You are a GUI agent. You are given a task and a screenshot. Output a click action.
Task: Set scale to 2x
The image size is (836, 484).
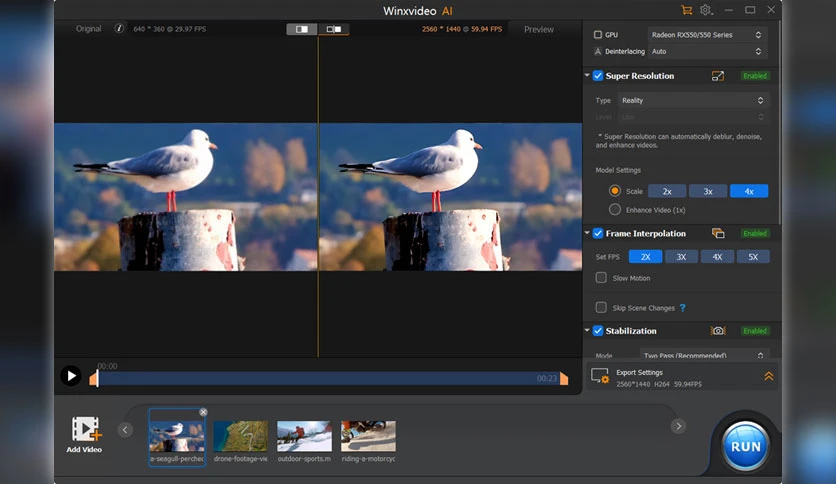pyautogui.click(x=667, y=191)
